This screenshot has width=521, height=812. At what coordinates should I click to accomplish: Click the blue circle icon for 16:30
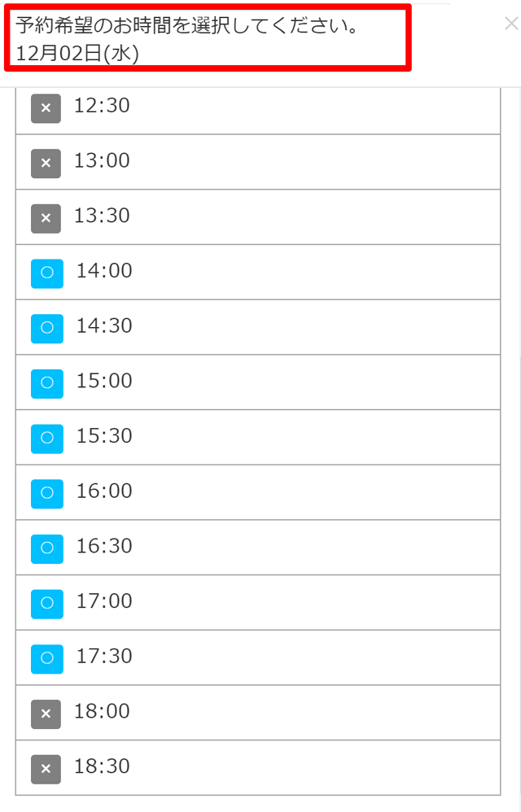tap(46, 548)
